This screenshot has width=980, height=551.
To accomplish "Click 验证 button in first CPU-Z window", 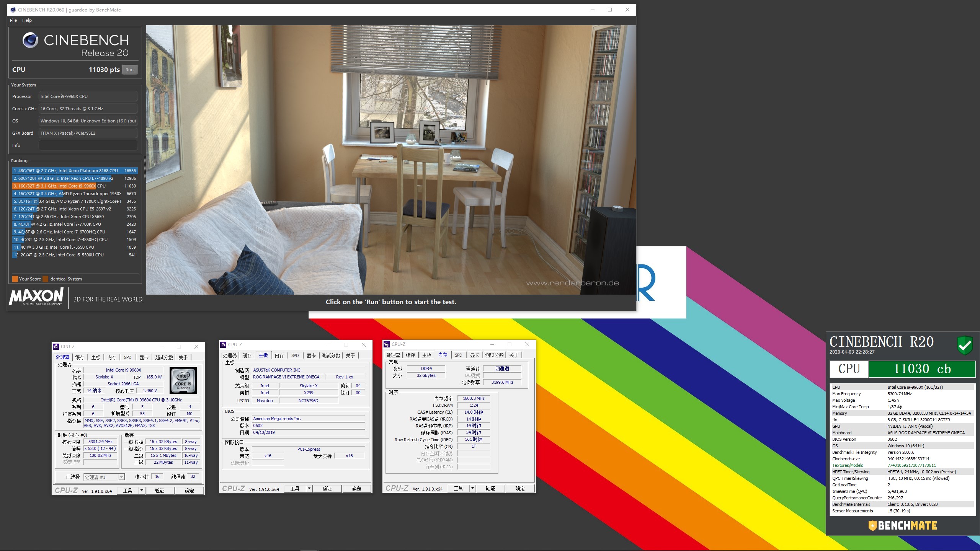I will (160, 491).
